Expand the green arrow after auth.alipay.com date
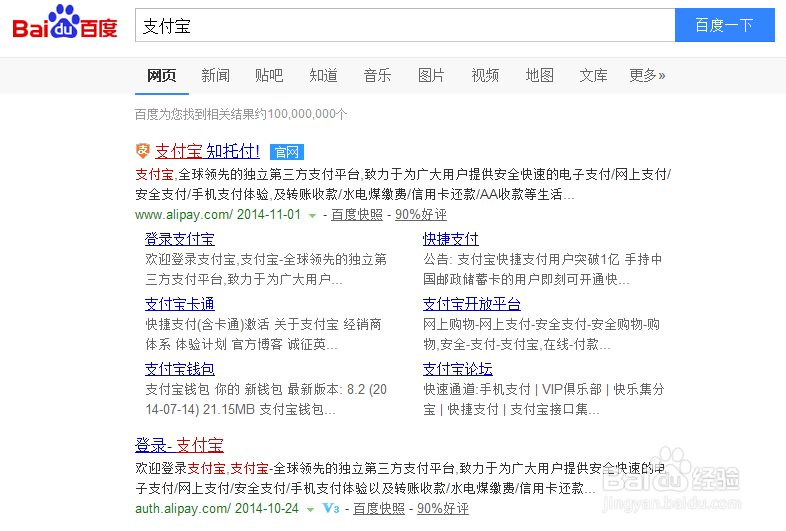Viewport: 786px width, 531px height. pos(310,509)
